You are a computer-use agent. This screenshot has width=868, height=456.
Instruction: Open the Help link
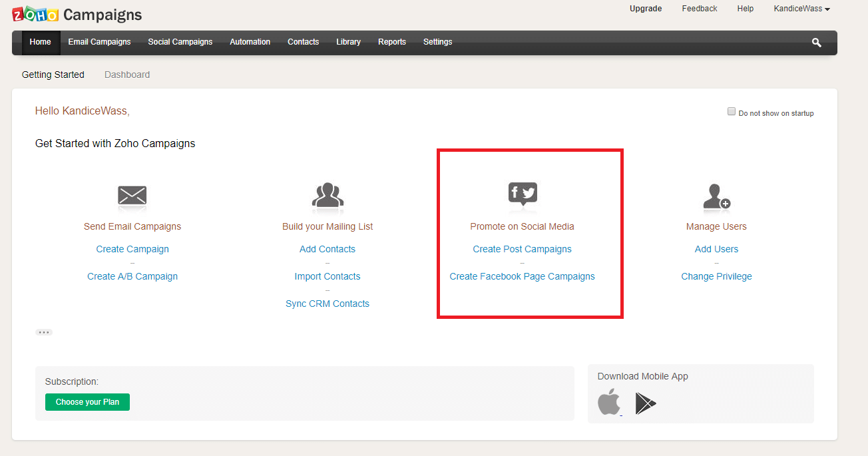pyautogui.click(x=746, y=9)
